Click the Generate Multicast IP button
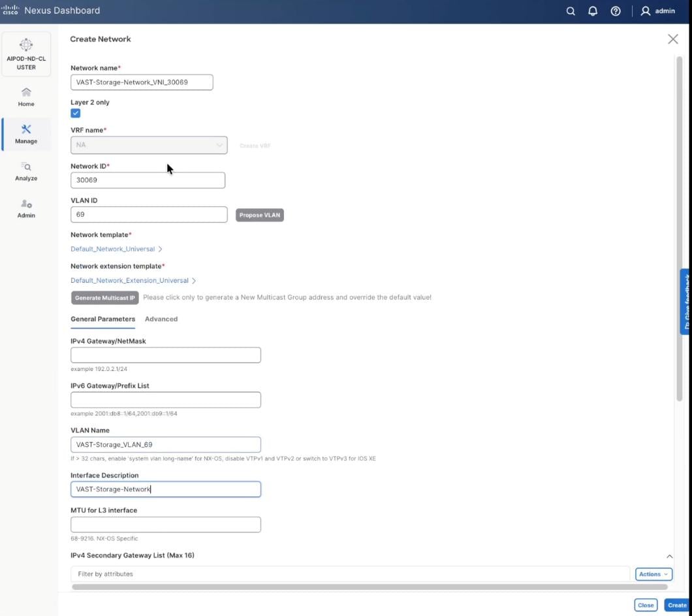Viewport: 692px width, 616px height. (x=104, y=297)
